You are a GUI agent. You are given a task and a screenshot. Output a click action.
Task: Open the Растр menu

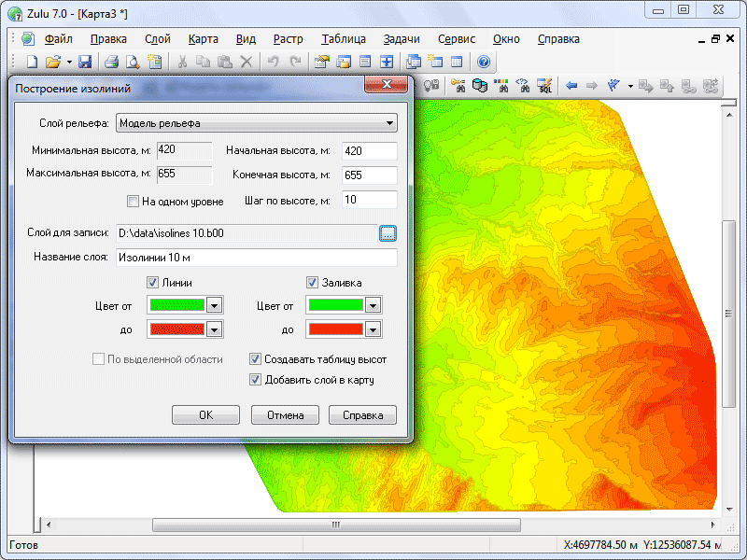point(288,39)
